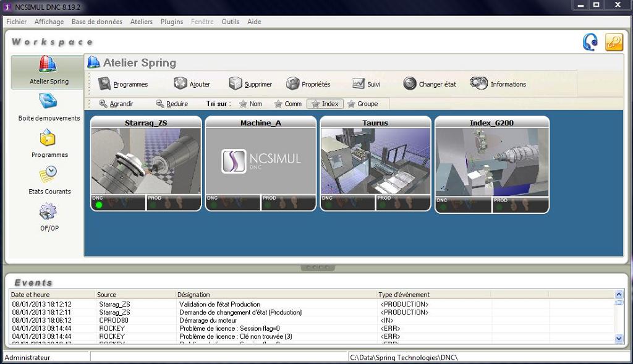Open the Suivi chart icon

pos(358,84)
